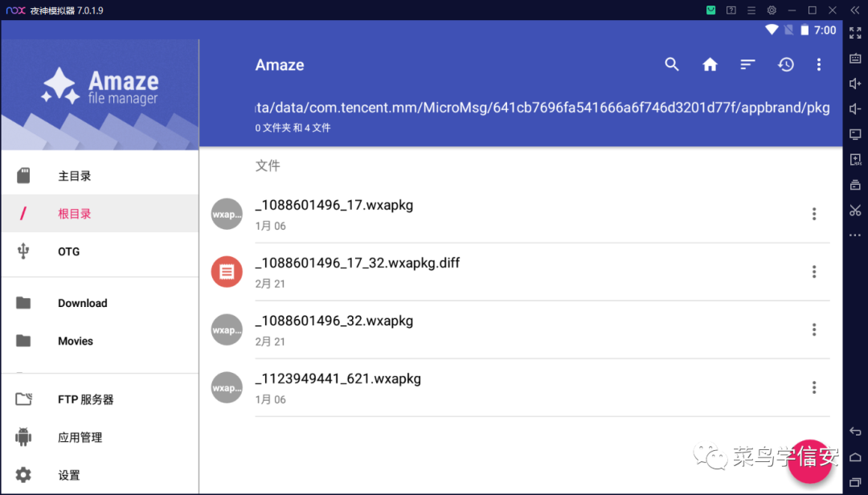Select the red document icon of .diff file

click(x=227, y=272)
